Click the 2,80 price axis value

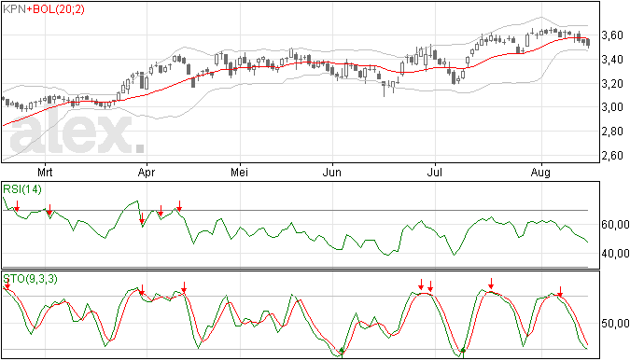pos(612,132)
